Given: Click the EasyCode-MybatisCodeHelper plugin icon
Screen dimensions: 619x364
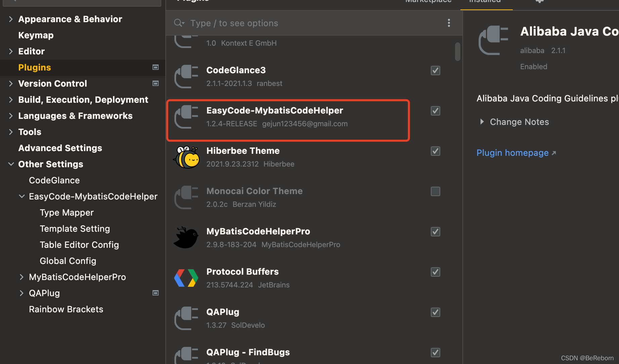Looking at the screenshot, I should point(186,117).
